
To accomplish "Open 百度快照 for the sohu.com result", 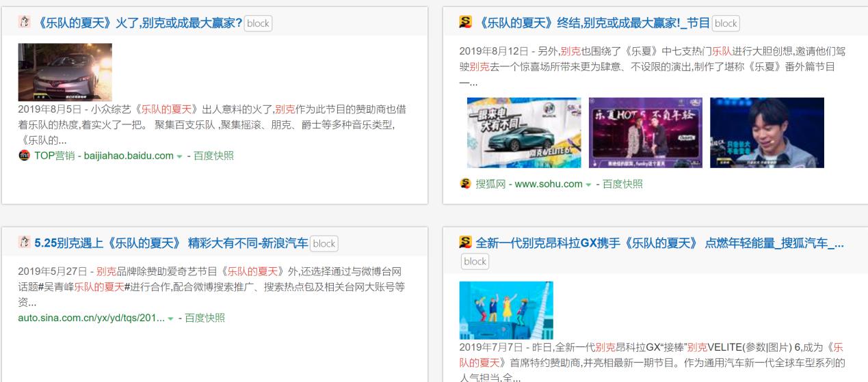I will [622, 184].
